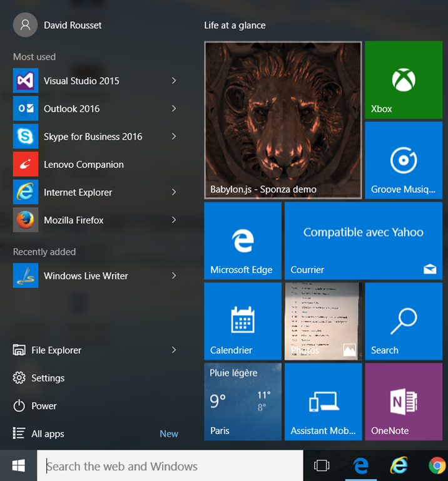
Task: Open the Outlook 2016 app icon
Action: 26,108
